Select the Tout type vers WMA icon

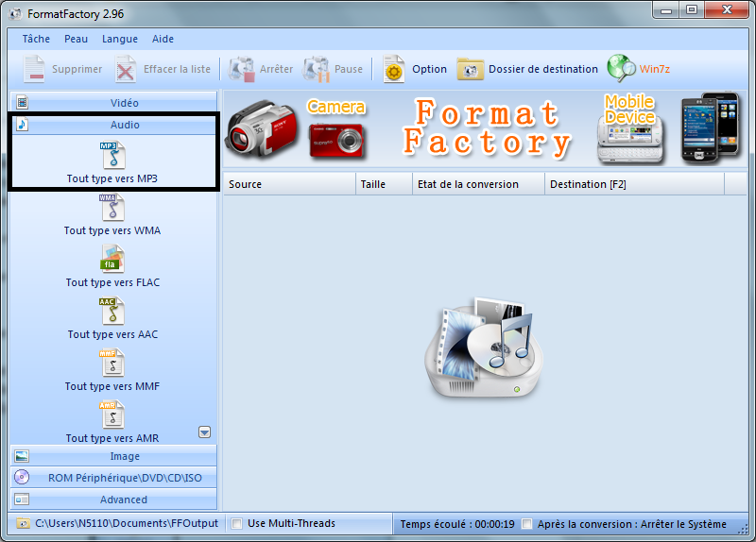(x=112, y=207)
